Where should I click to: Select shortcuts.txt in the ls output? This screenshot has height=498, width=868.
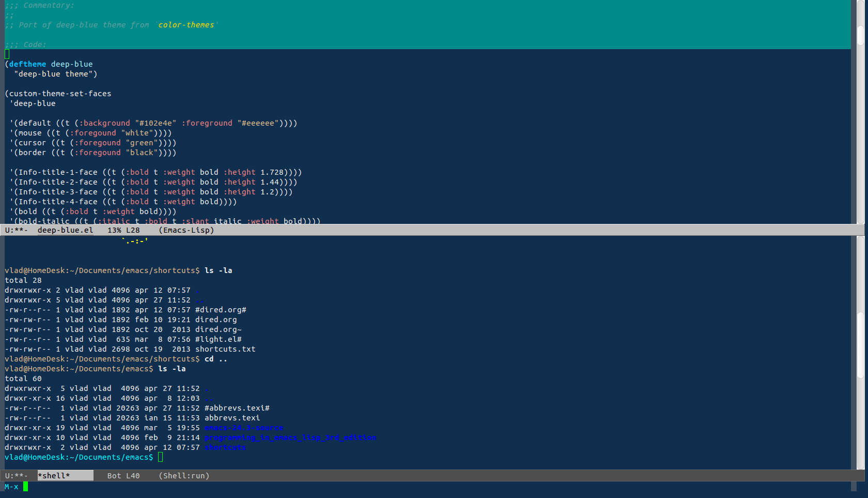[225, 349]
